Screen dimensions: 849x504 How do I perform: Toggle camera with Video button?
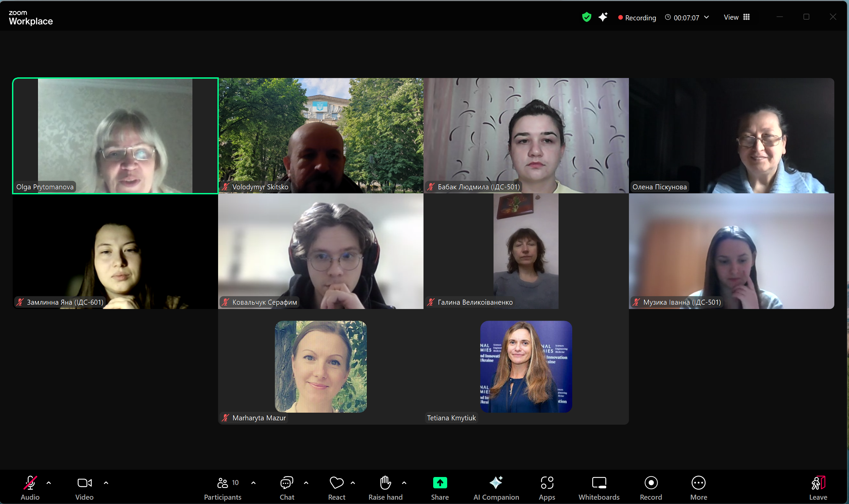pos(84,487)
